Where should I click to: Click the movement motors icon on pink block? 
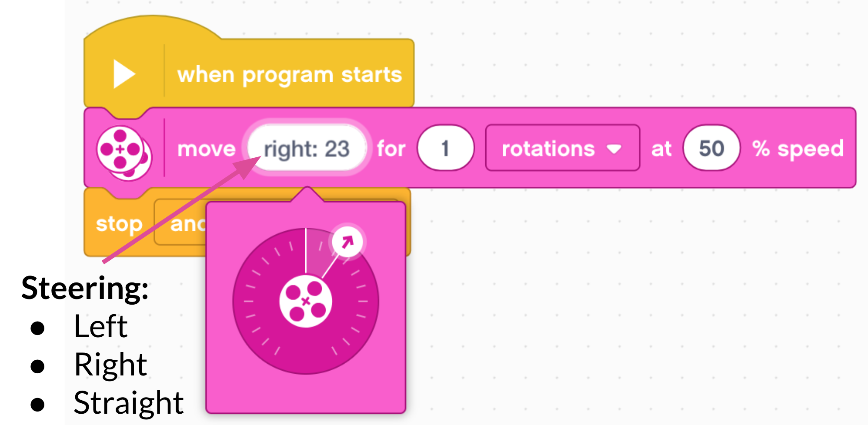click(x=124, y=153)
